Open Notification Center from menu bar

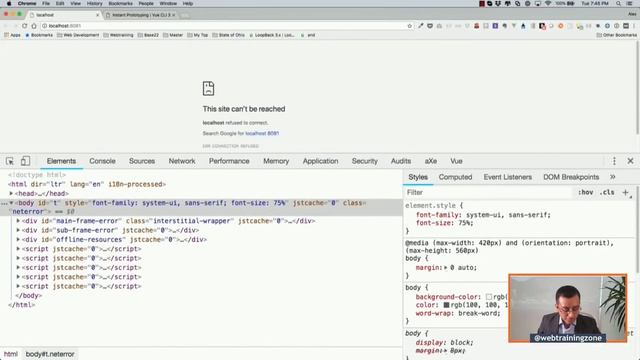tap(630, 3)
